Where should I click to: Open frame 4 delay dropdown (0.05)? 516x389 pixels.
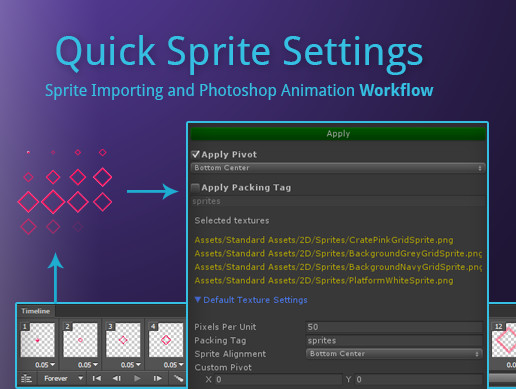173,365
